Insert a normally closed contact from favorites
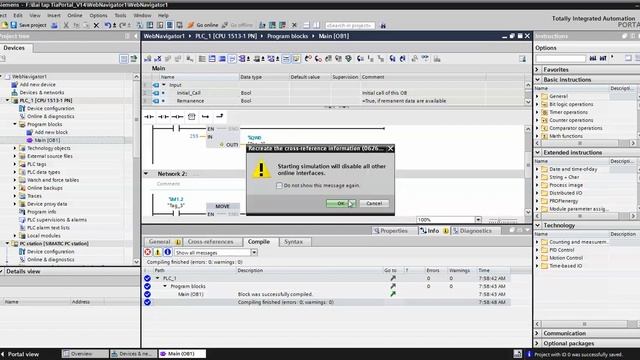The width and height of the screenshot is (640, 360). click(163, 117)
